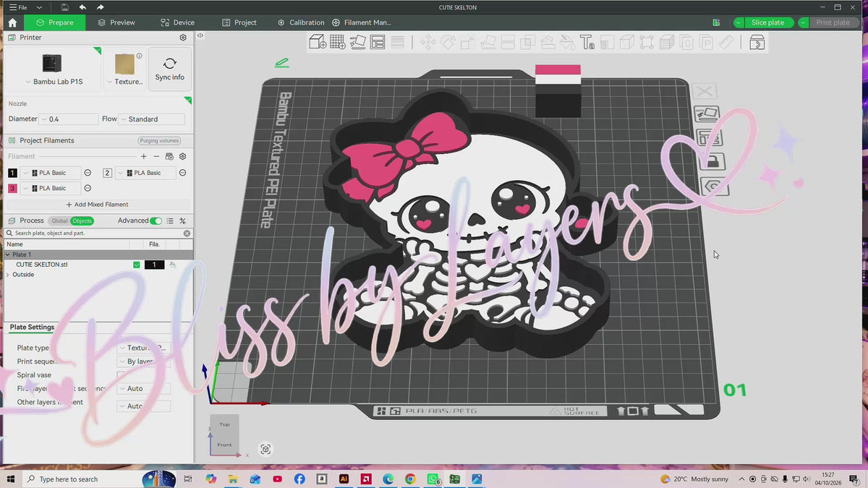Image resolution: width=868 pixels, height=488 pixels.
Task: Click the Slice plate button
Action: pyautogui.click(x=767, y=22)
